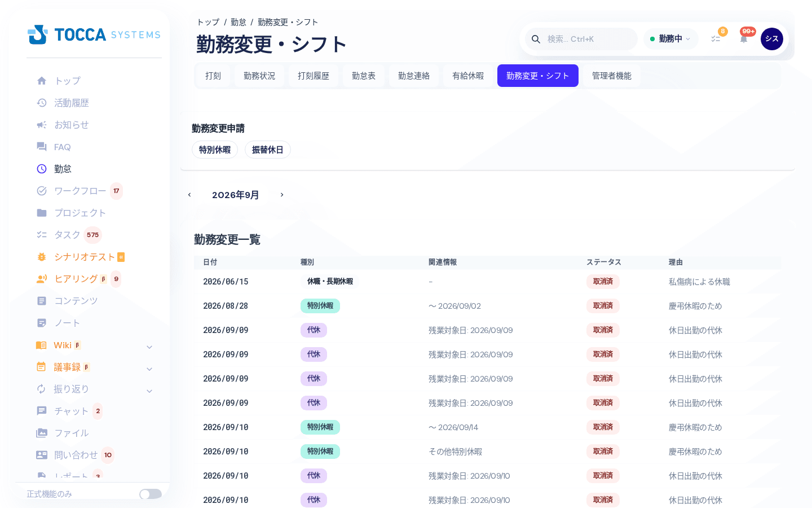The image size is (812, 508).
Task: Open ワークフロー check-circle icon
Action: point(42,191)
